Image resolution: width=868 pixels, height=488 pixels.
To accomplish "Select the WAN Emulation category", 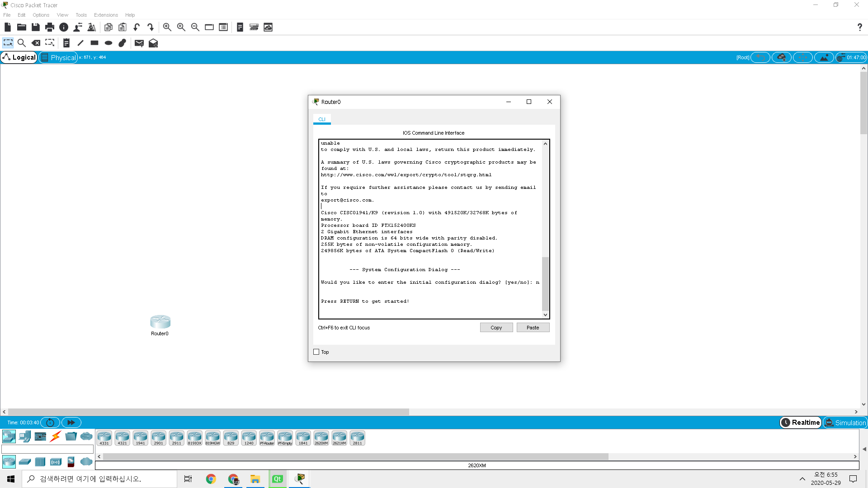I will tap(86, 462).
